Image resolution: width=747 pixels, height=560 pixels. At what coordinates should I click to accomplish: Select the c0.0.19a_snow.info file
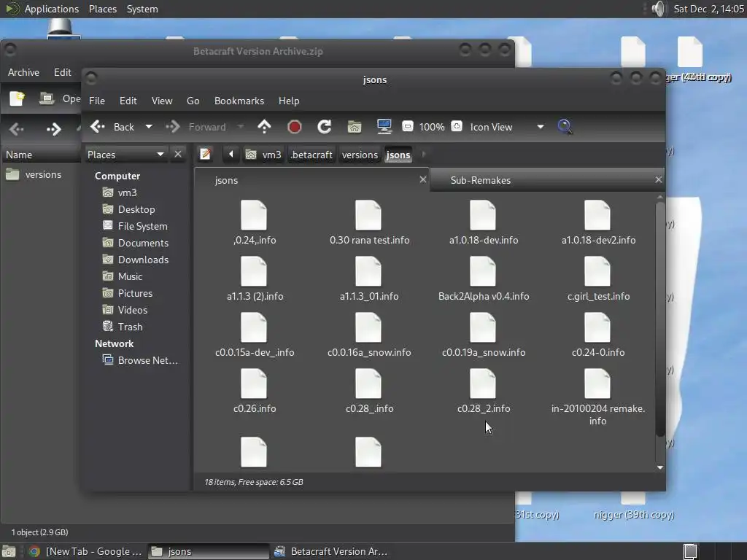click(483, 335)
